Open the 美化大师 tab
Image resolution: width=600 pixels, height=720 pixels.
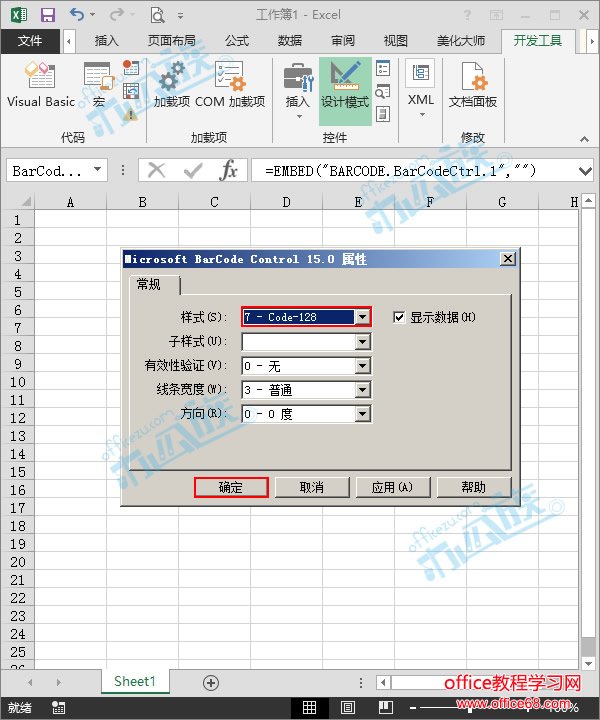[x=461, y=41]
